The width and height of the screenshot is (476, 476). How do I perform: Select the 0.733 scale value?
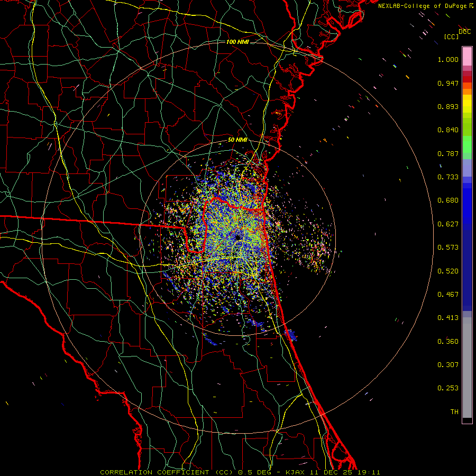click(448, 177)
